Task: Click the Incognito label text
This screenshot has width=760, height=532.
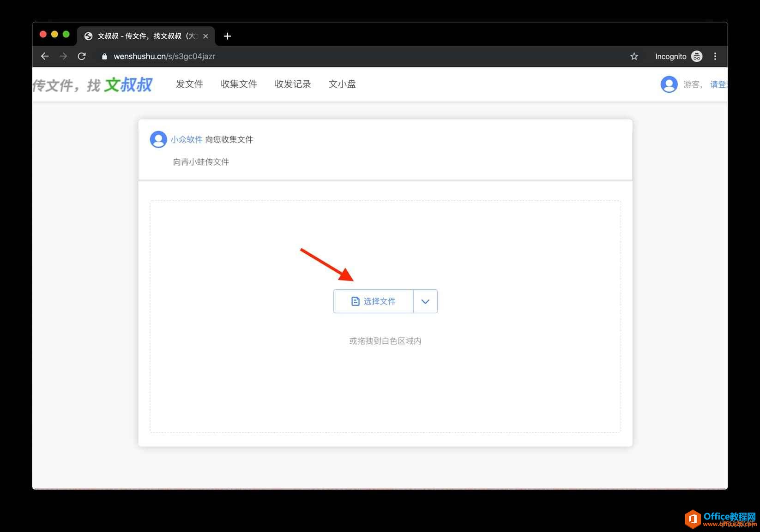Action: click(x=670, y=56)
